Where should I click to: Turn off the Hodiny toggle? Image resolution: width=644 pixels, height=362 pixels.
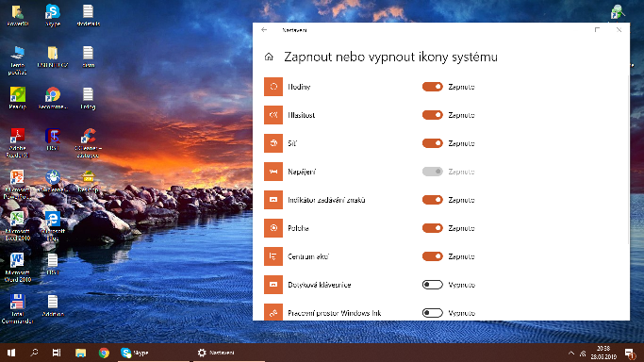pyautogui.click(x=432, y=87)
